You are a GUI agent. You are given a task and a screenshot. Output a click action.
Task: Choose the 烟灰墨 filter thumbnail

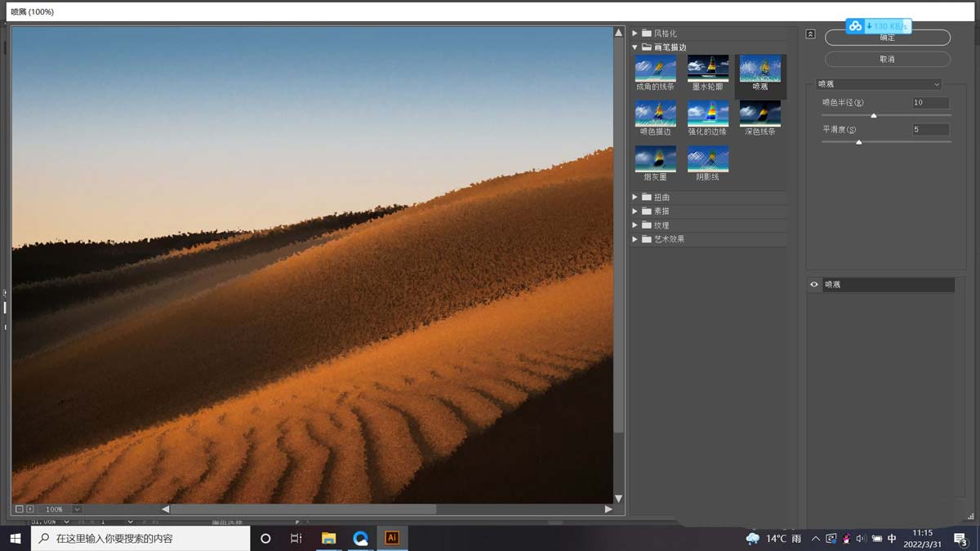click(655, 159)
